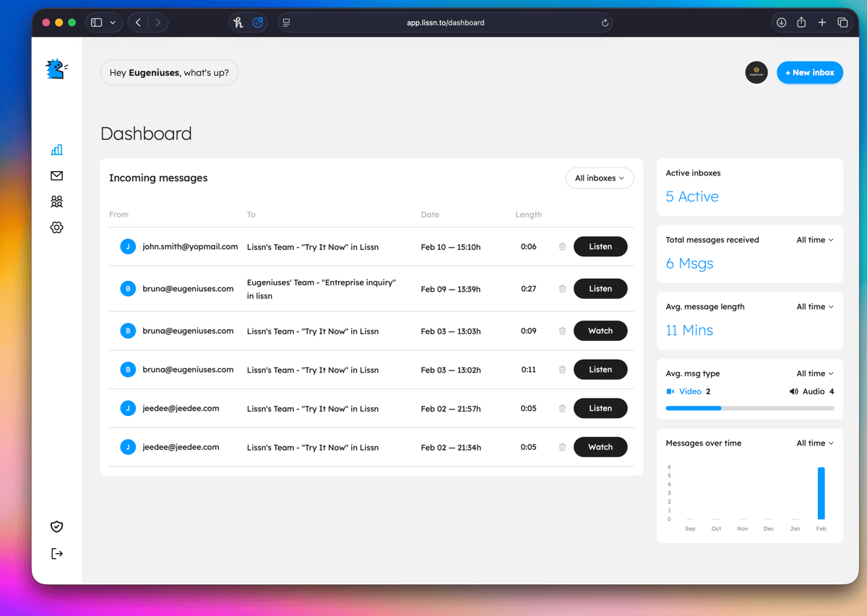Image resolution: width=867 pixels, height=616 pixels.
Task: Click trash icon for Feb 03 — 13:03h message
Action: [562, 331]
